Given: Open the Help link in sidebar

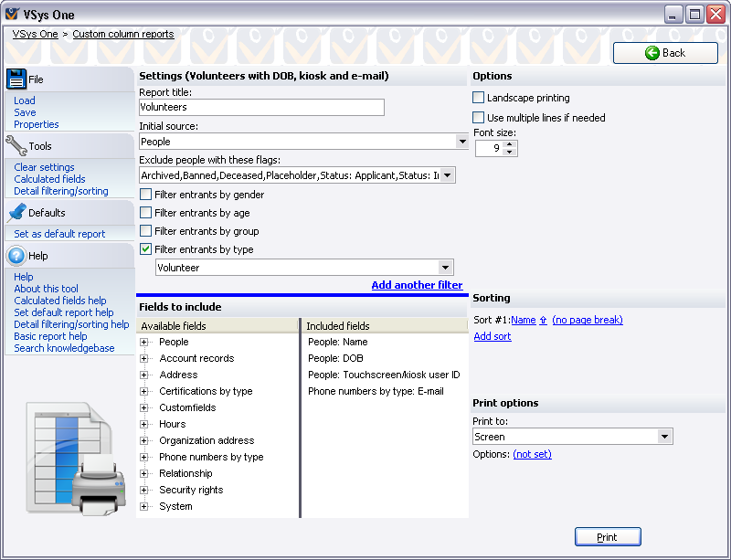Looking at the screenshot, I should [x=24, y=277].
